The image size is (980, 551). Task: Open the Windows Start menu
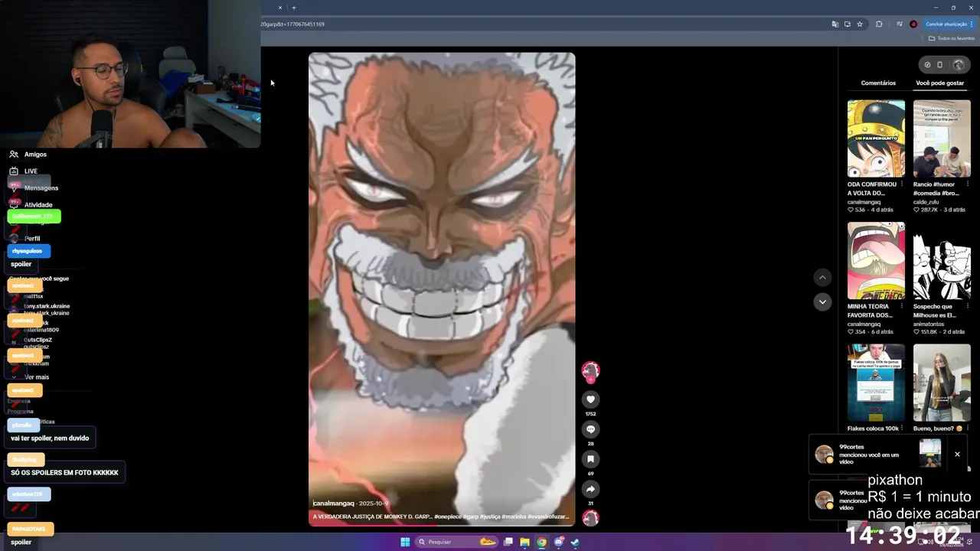click(x=405, y=542)
